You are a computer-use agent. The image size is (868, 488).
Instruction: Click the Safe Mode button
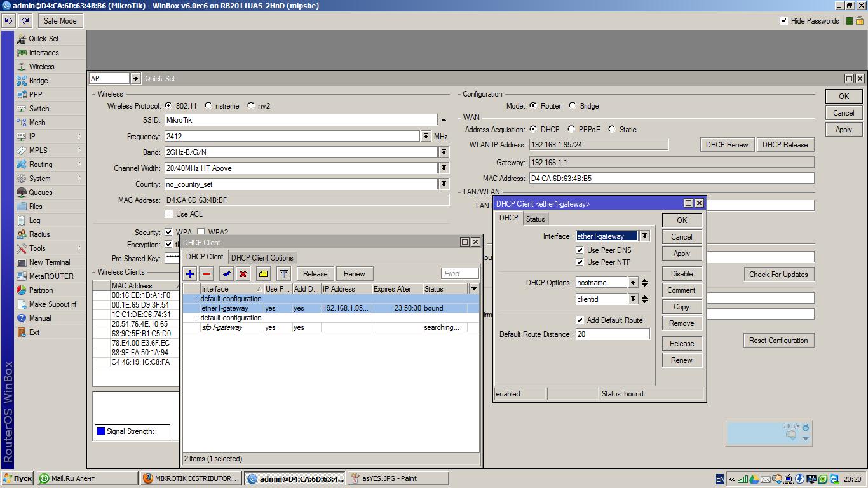click(60, 21)
